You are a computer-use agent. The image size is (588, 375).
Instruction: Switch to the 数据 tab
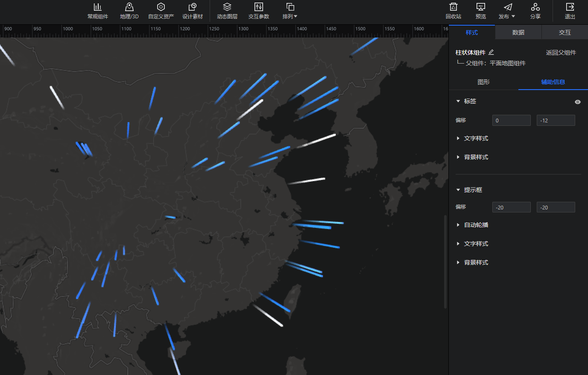[x=518, y=32]
